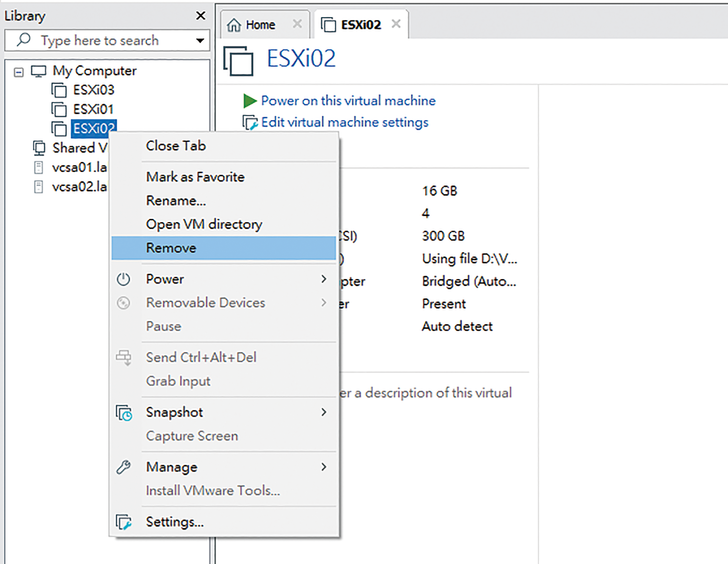
Task: Close the ESXi02 tab
Action: [396, 24]
